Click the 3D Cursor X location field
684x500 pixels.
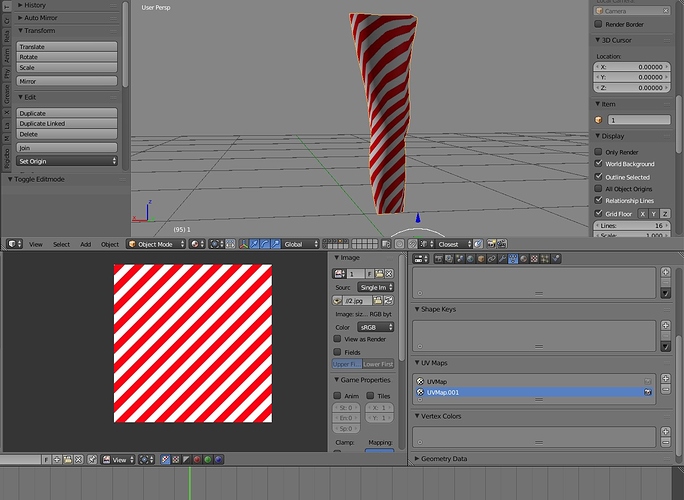coord(632,67)
